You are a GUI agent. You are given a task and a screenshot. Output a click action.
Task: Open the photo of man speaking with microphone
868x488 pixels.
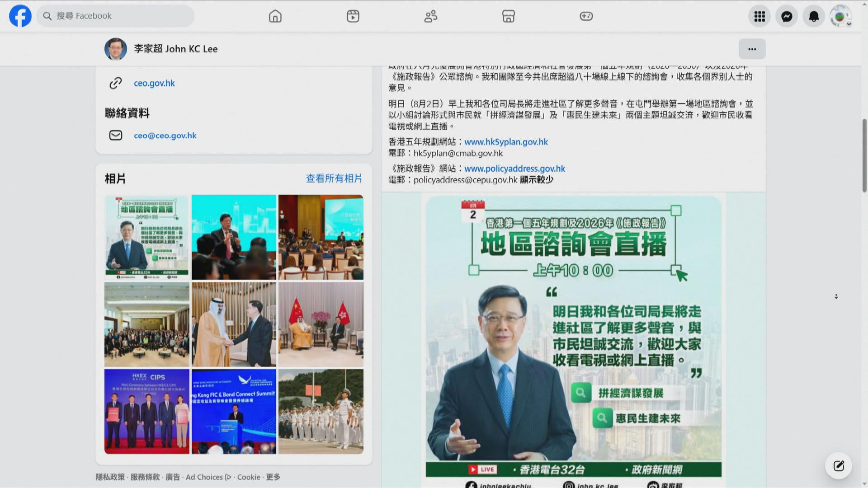click(234, 238)
